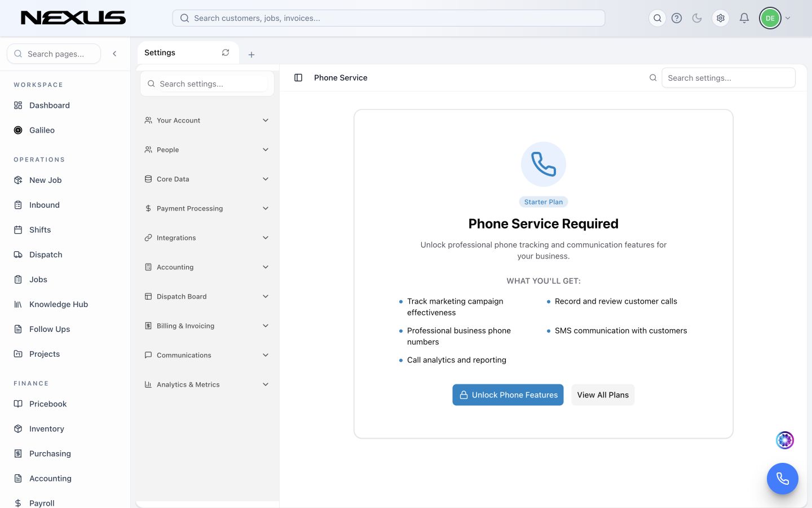Focus the Search settings field in settings list
The height and width of the screenshot is (508, 812).
pos(207,84)
